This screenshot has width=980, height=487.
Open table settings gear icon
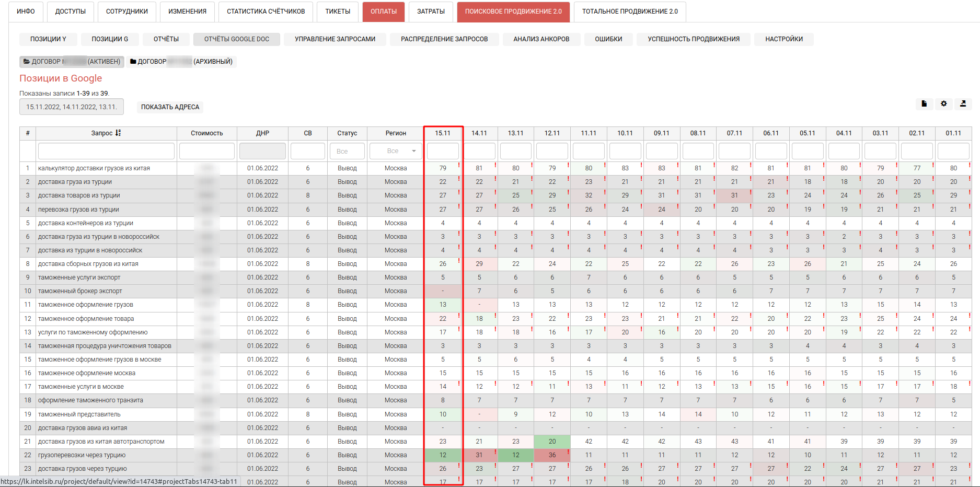pyautogui.click(x=943, y=104)
